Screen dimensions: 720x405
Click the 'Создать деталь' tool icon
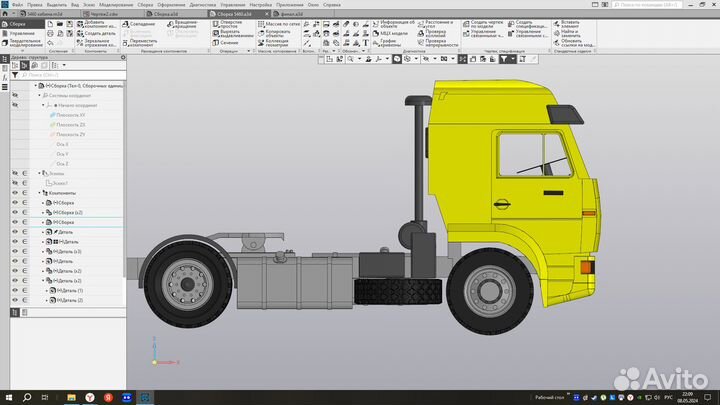pyautogui.click(x=80, y=33)
